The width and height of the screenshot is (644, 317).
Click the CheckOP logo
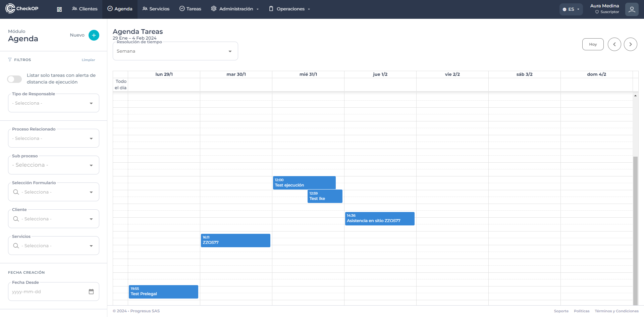(22, 8)
